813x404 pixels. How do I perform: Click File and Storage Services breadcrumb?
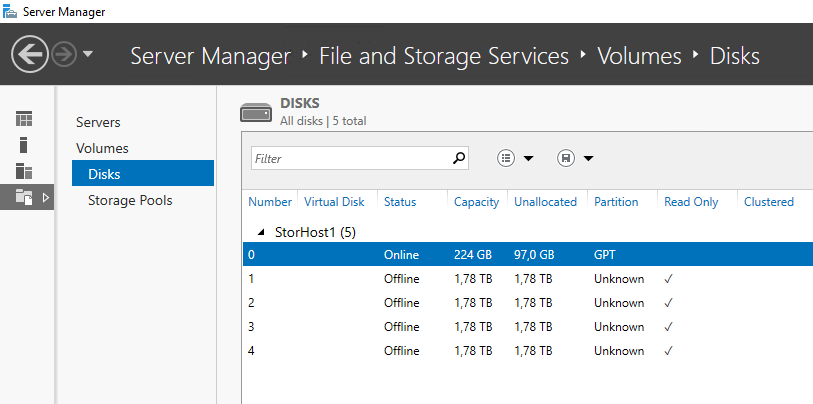coord(444,56)
